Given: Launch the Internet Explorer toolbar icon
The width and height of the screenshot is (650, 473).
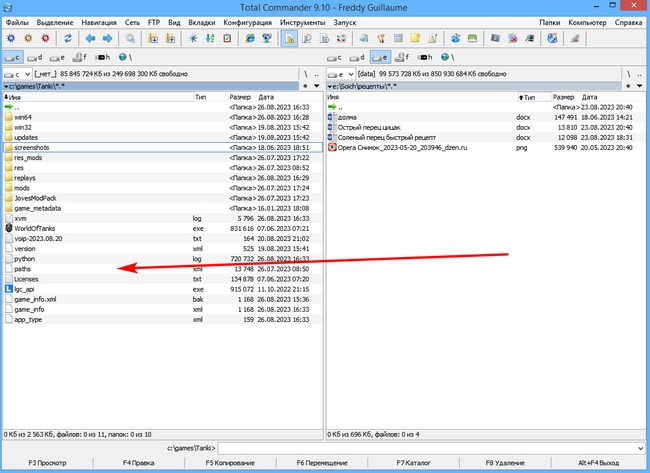Looking at the screenshot, I should click(250, 39).
